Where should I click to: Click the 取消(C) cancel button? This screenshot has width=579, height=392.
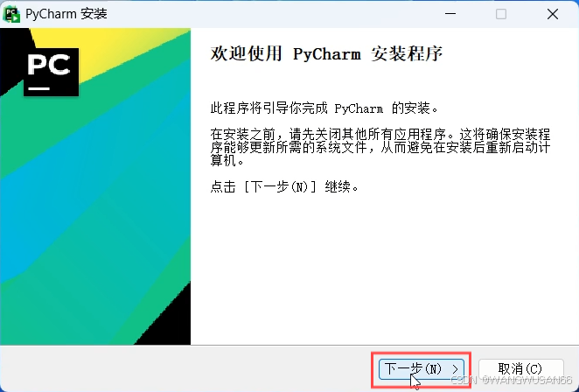521,368
